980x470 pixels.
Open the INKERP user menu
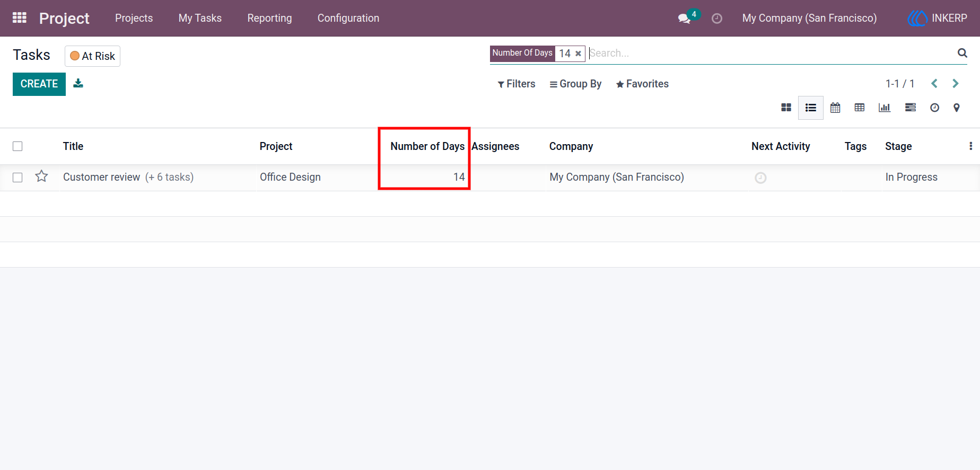pos(938,18)
